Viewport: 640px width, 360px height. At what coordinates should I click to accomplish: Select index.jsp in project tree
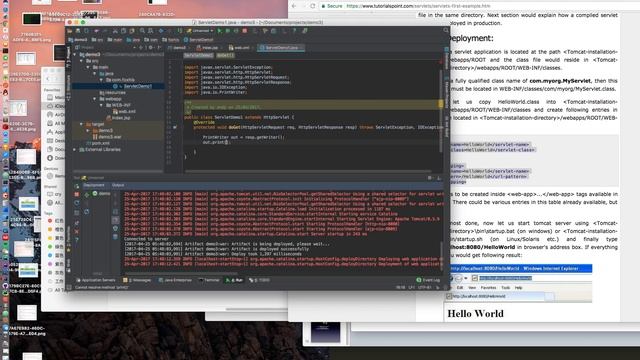(x=118, y=118)
